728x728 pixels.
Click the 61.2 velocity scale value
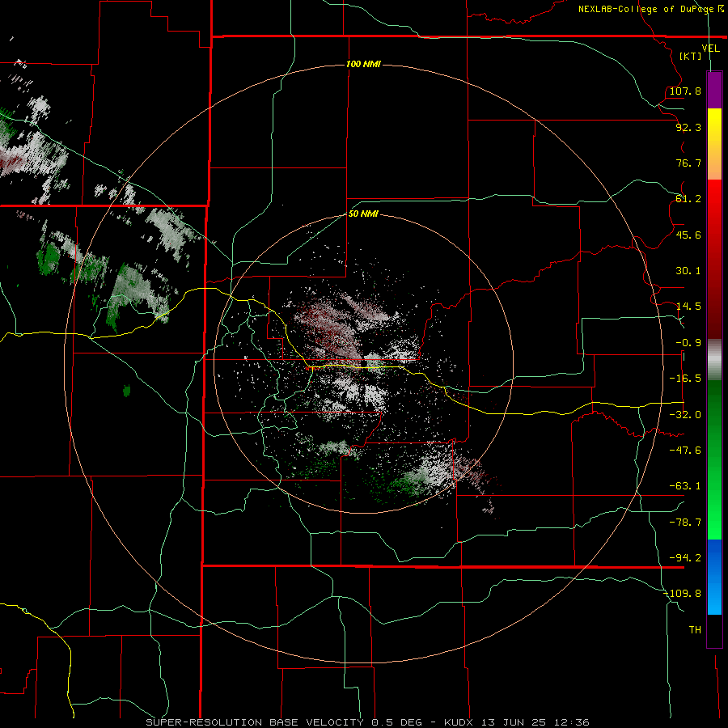coord(688,199)
